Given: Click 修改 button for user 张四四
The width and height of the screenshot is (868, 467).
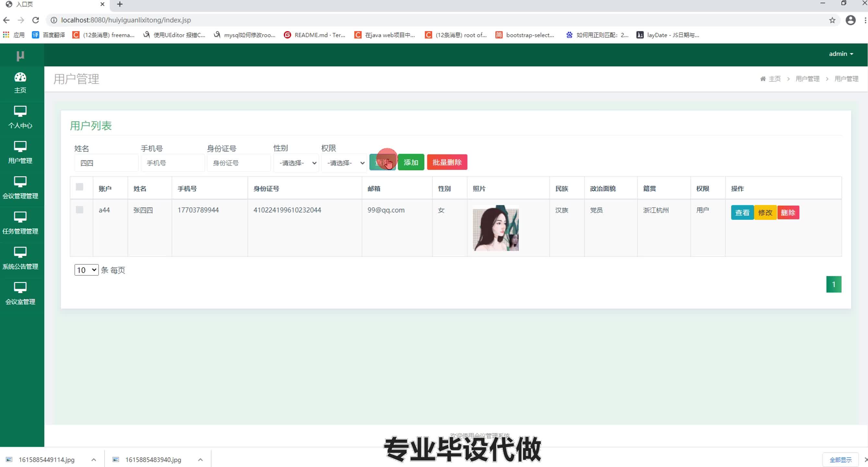Looking at the screenshot, I should [x=765, y=212].
